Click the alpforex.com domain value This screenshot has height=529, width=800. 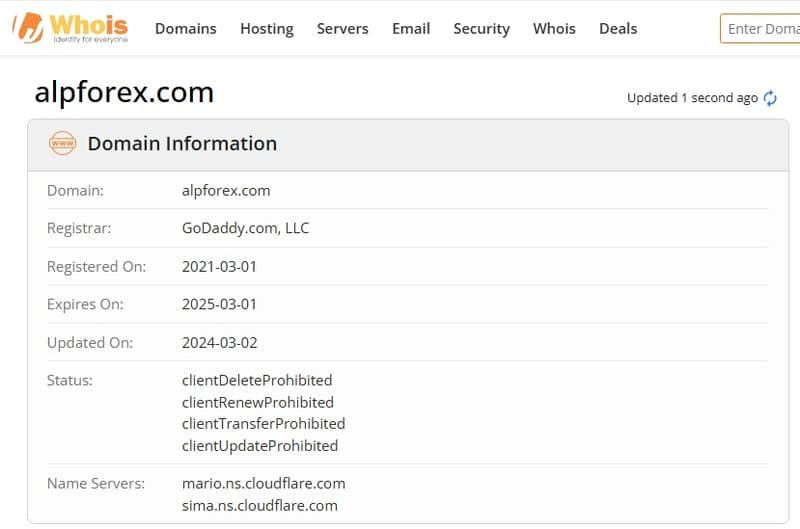point(226,190)
